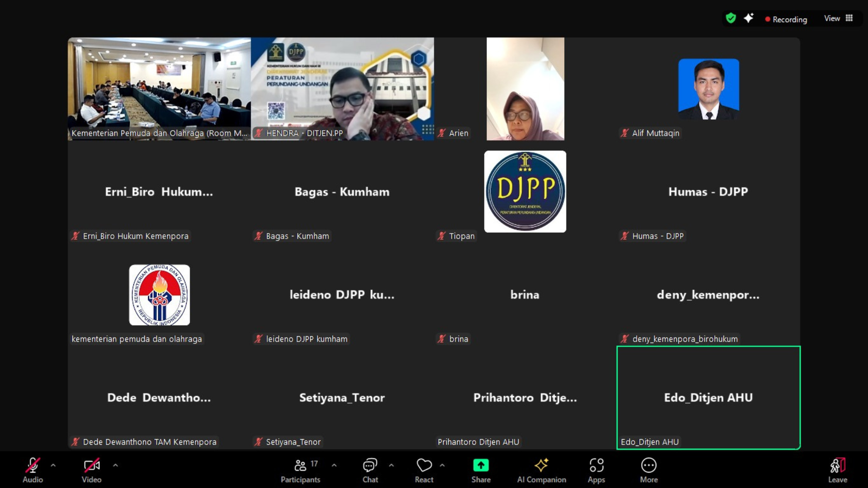
Task: Select the deny_kemenpora_birohukum tile
Action: [x=708, y=295]
